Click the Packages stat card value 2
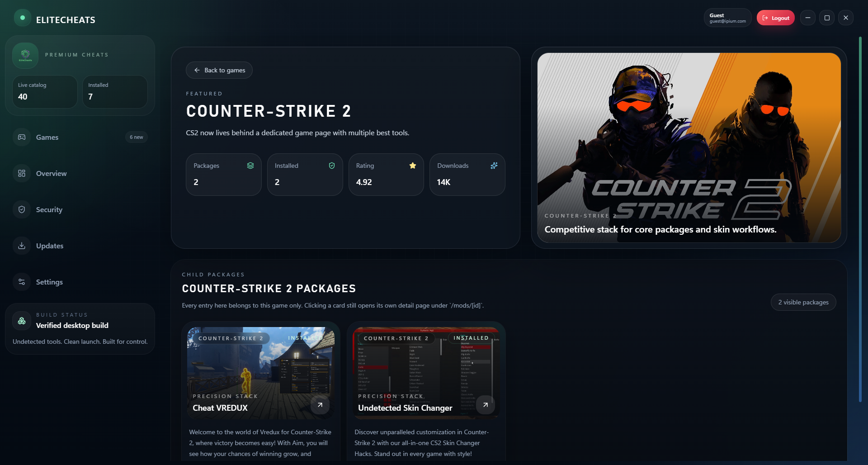Viewport: 868px width, 465px height. pyautogui.click(x=196, y=182)
